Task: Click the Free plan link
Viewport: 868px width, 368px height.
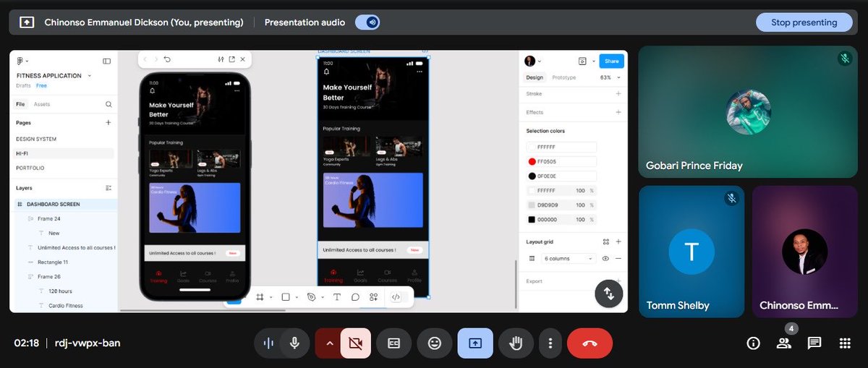Action: pos(41,85)
